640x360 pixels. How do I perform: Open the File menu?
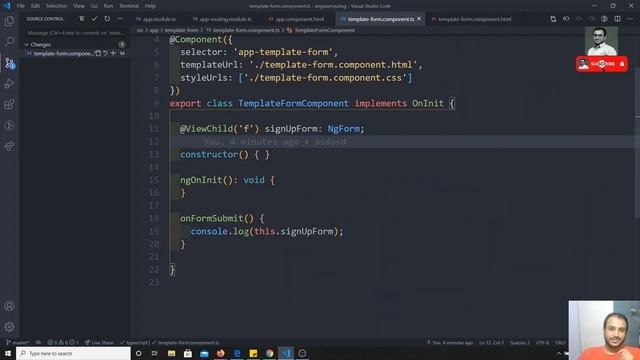[20, 6]
